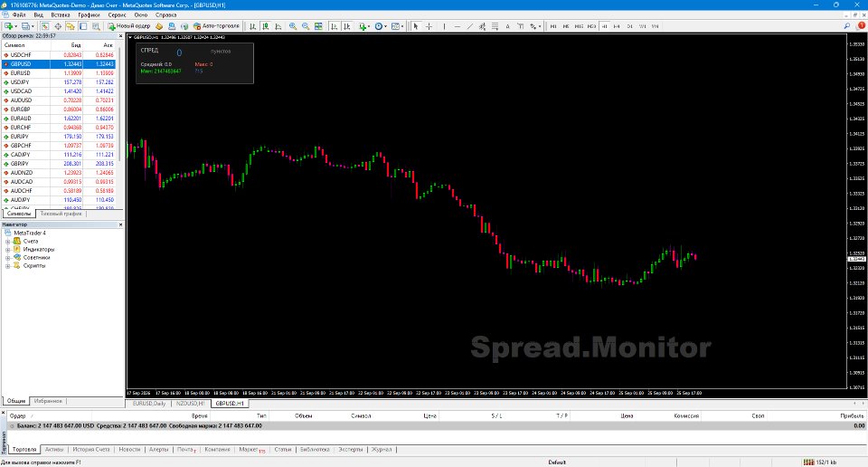Select equidistant channel tool
The width and height of the screenshot is (868, 467).
pyautogui.click(x=482, y=26)
